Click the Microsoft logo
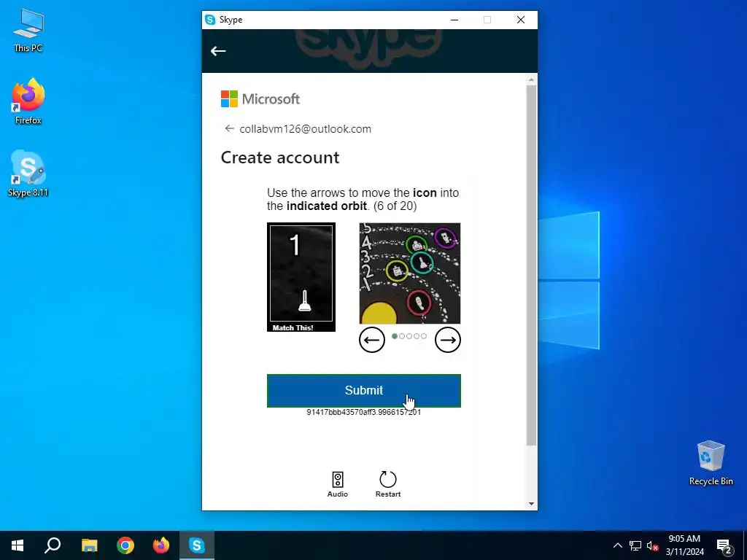The image size is (747, 560). click(260, 99)
